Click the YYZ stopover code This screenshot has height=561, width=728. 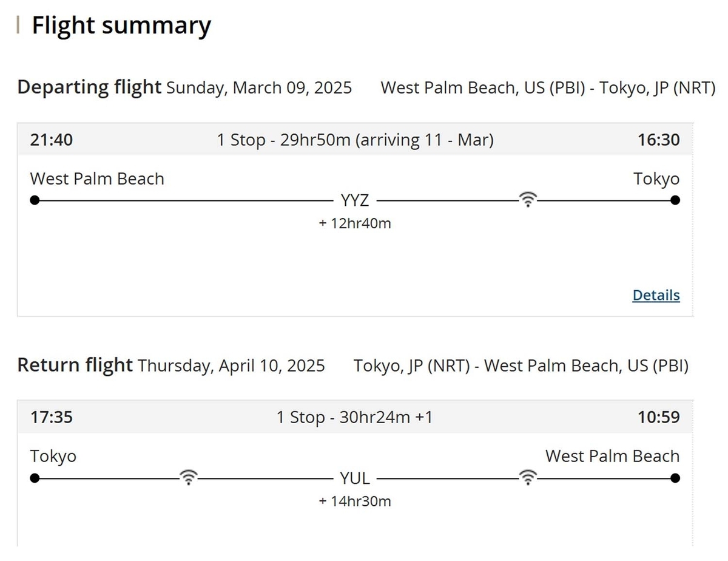click(355, 200)
